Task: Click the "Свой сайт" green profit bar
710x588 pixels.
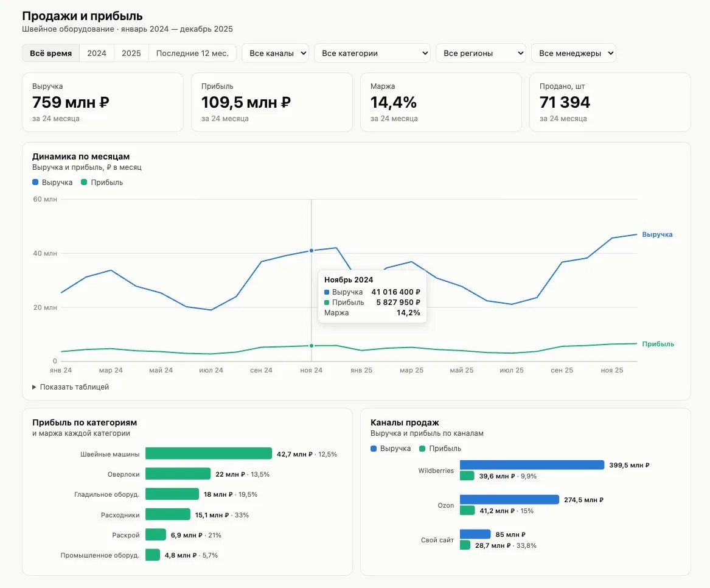Action: [x=465, y=545]
